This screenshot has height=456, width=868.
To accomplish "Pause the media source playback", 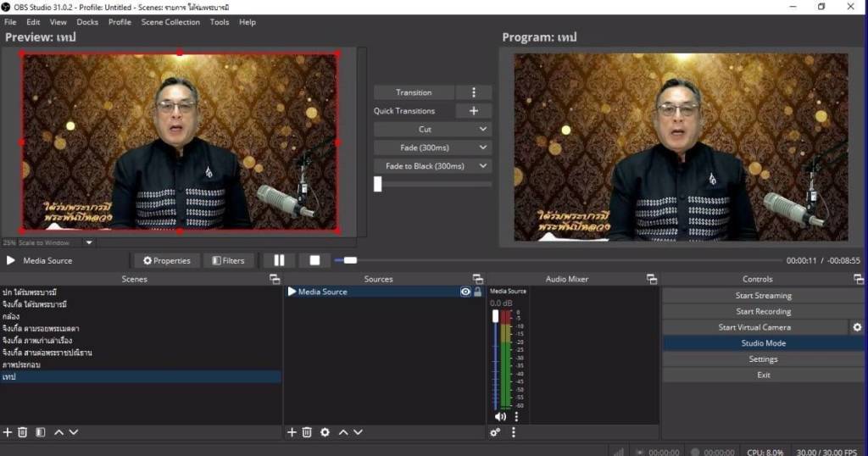I will click(279, 260).
